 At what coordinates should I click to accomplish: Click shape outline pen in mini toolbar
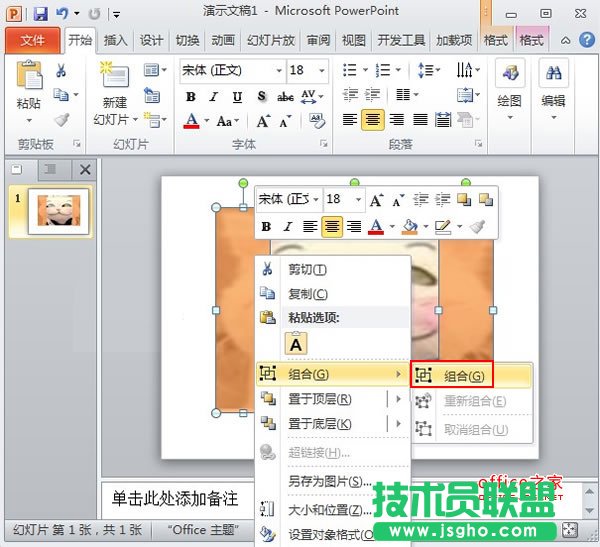click(443, 227)
